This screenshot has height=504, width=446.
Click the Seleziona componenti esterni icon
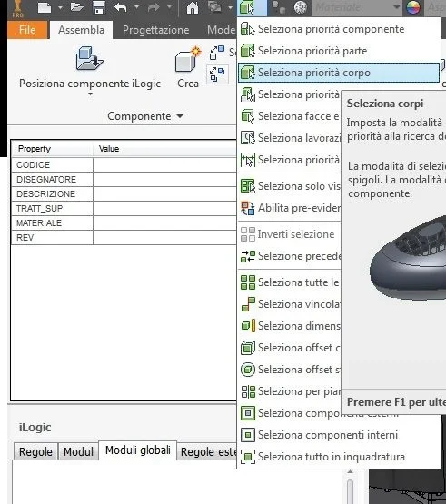pyautogui.click(x=248, y=413)
